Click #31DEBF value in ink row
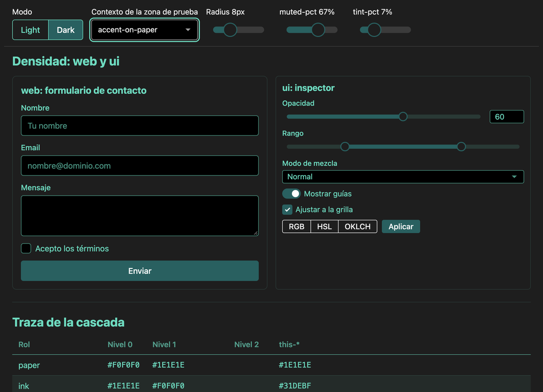Image resolution: width=543 pixels, height=392 pixels. coord(294,386)
